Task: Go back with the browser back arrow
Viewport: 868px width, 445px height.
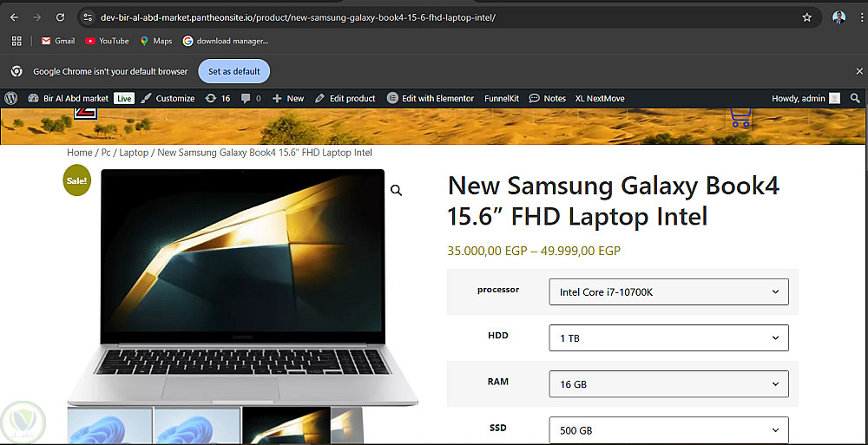Action: [15, 17]
